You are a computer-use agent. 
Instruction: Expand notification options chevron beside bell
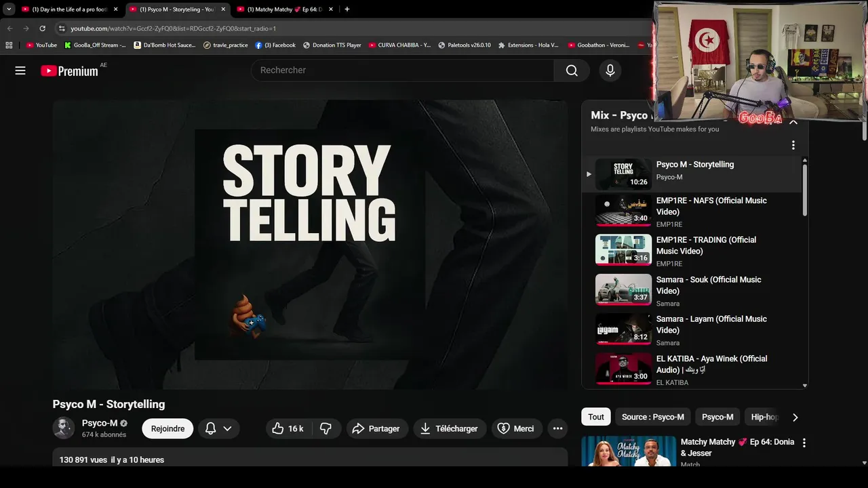[x=227, y=428]
